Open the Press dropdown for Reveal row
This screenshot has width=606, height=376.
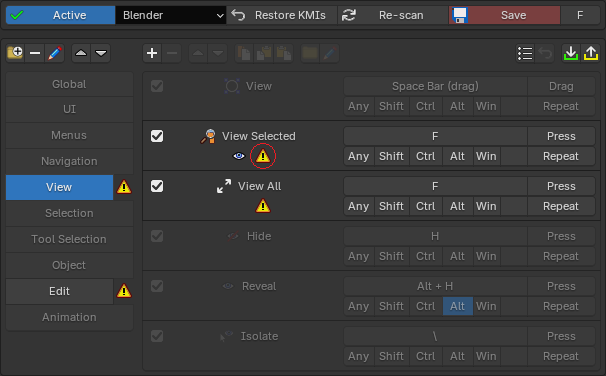pyautogui.click(x=561, y=286)
